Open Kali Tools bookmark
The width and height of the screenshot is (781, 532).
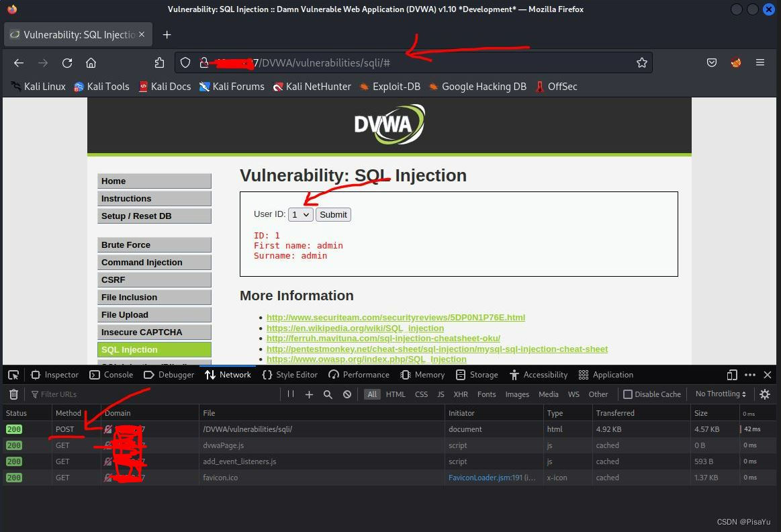click(x=101, y=87)
